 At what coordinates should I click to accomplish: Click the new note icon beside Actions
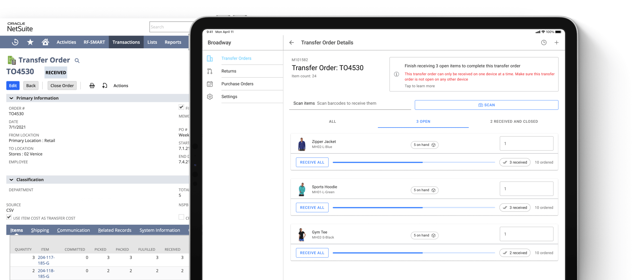pos(105,86)
